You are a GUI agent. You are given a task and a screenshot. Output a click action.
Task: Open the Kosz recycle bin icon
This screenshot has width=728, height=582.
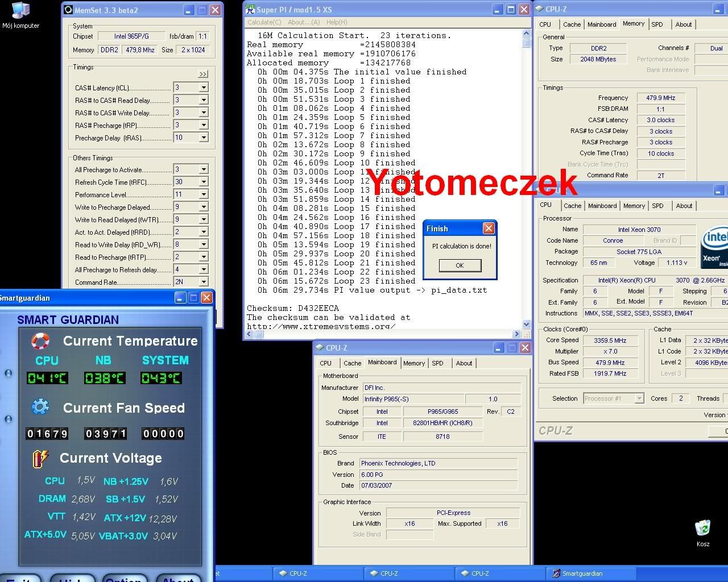coord(703,533)
